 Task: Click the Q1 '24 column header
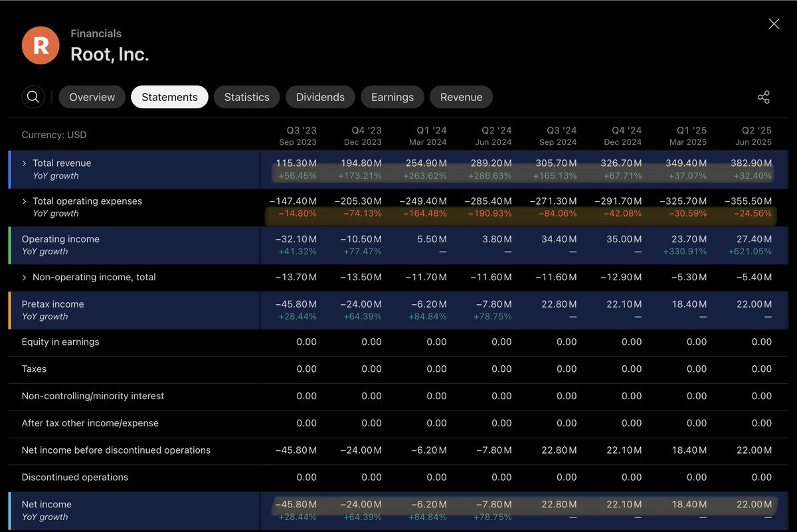coord(428,136)
